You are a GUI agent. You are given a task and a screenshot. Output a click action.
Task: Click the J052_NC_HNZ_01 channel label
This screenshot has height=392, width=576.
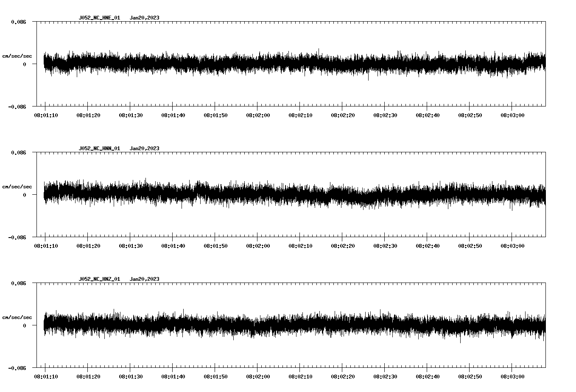point(99,279)
